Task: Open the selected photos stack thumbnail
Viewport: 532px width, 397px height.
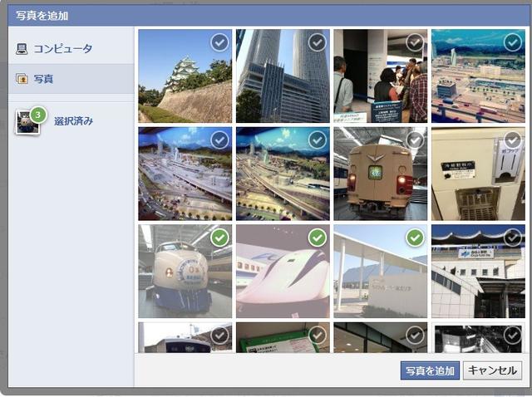Action: tap(27, 122)
